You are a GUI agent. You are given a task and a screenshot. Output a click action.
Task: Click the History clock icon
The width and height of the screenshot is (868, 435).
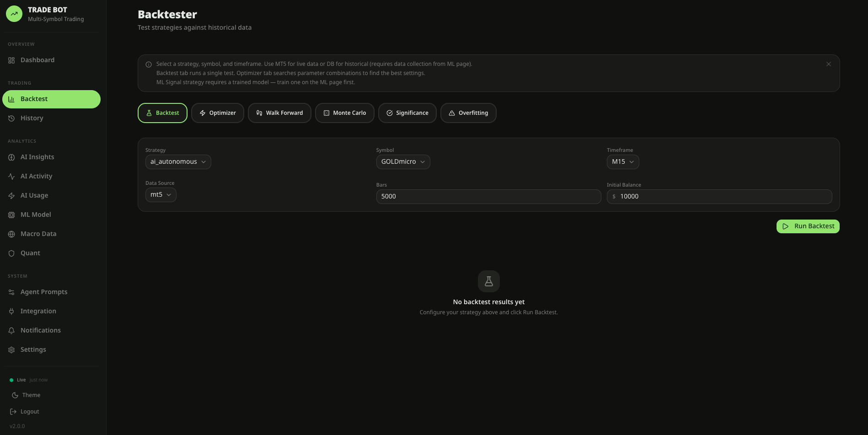click(11, 118)
